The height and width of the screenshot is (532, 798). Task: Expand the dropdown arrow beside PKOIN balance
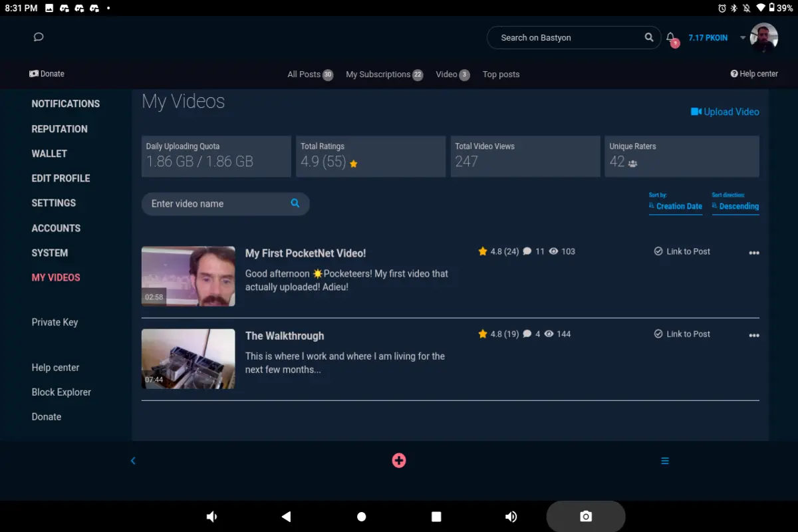[x=743, y=38]
